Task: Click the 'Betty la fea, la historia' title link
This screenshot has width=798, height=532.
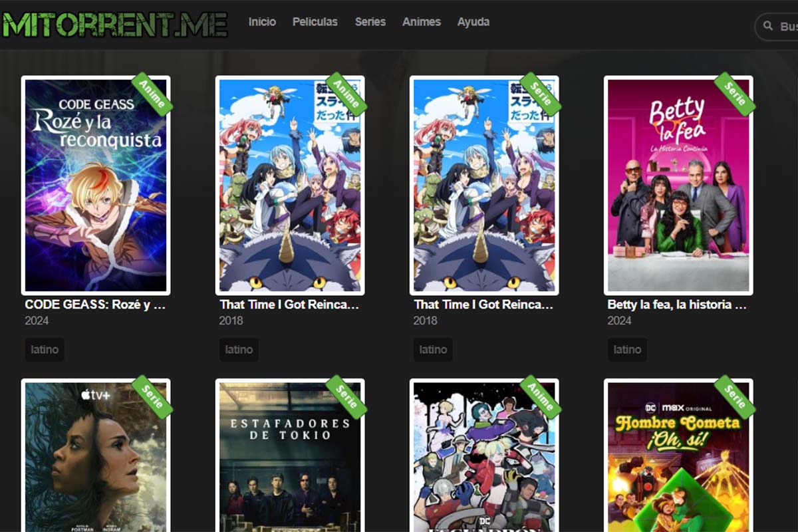Action: 677,305
